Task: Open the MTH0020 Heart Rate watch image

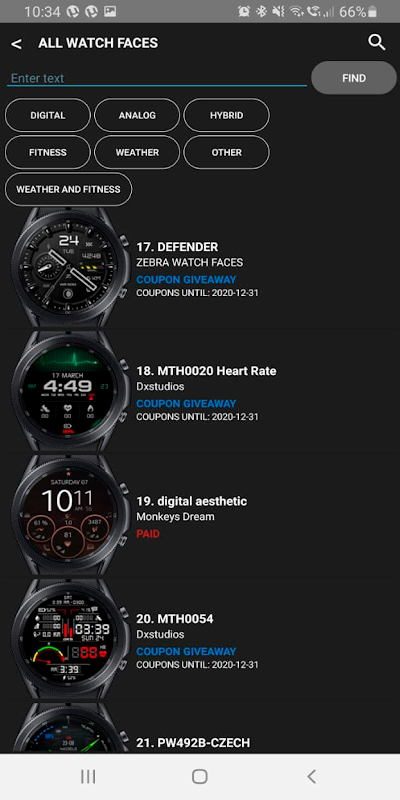Action: (x=70, y=391)
